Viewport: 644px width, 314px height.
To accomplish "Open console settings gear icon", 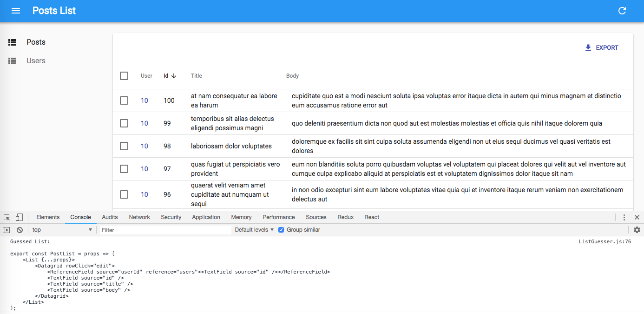I will coord(637,230).
